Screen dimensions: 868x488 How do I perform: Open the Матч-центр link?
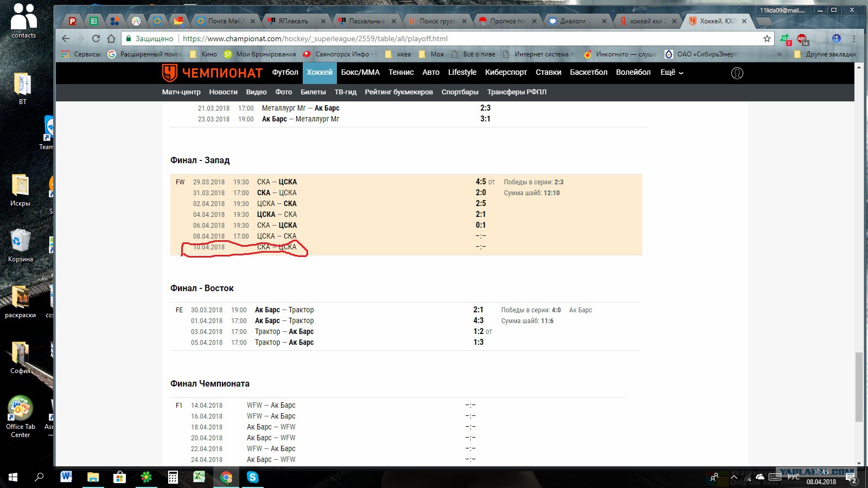point(181,92)
